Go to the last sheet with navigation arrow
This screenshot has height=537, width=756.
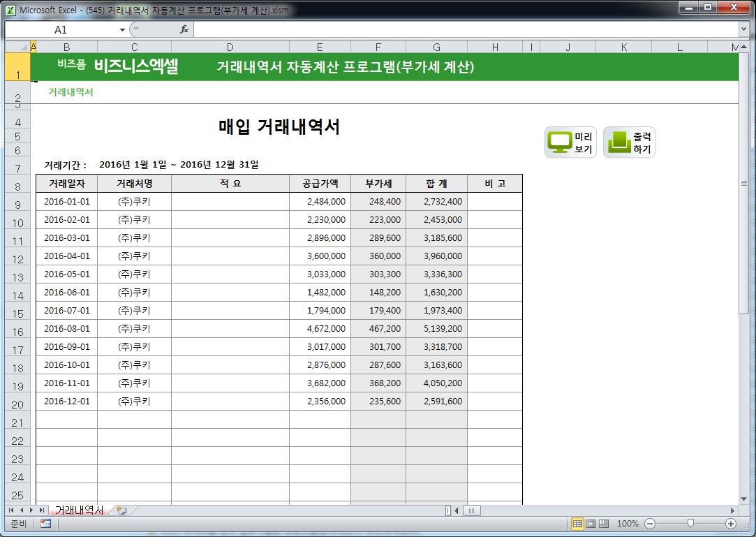[42, 510]
